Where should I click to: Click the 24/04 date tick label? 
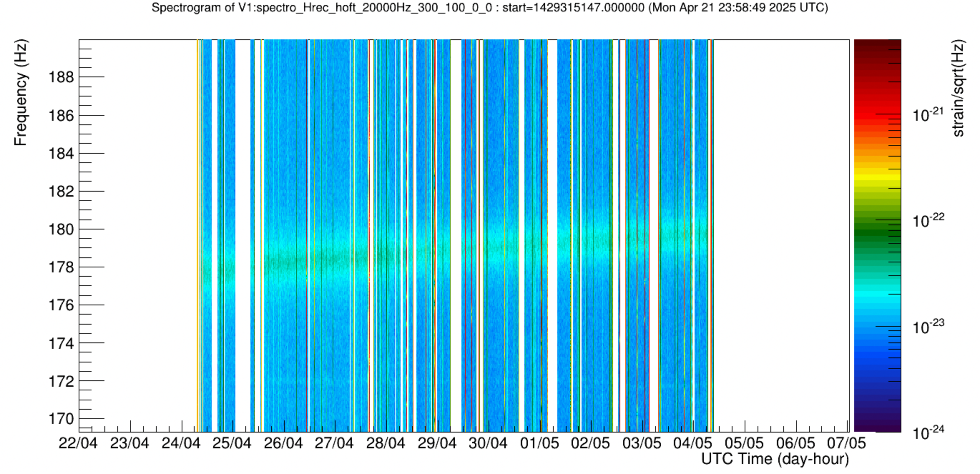181,443
